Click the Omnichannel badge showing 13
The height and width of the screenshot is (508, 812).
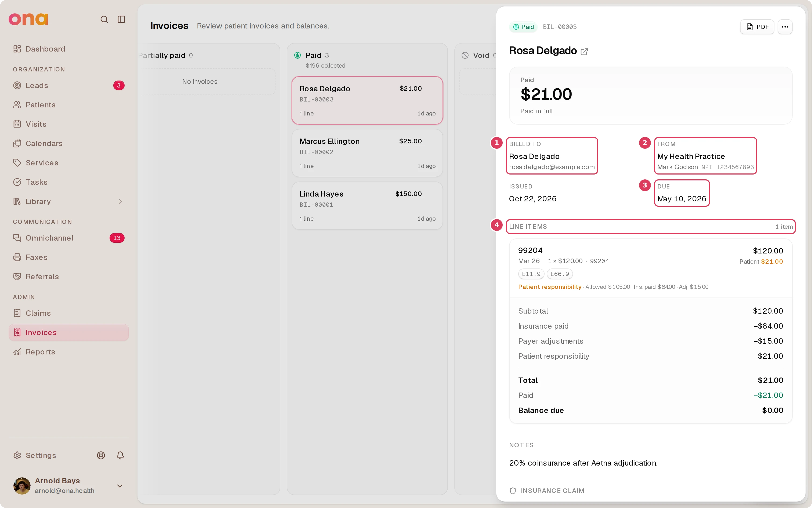tap(117, 238)
